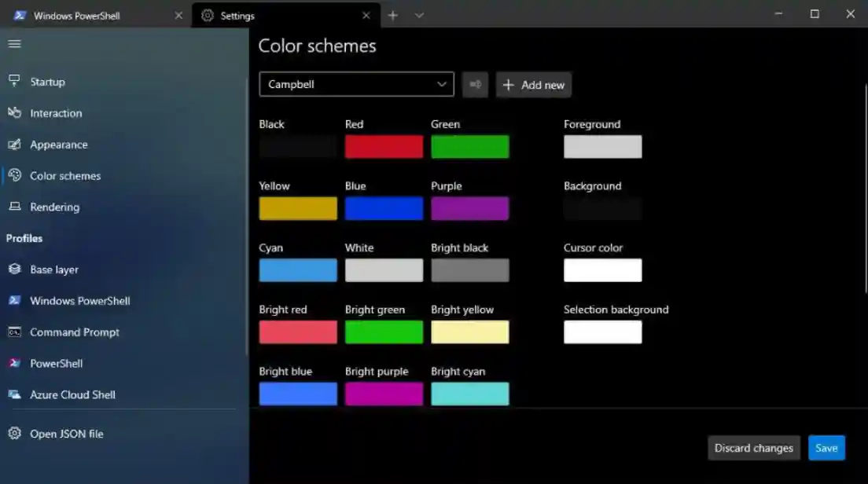Save the settings changes
This screenshot has height=484, width=868.
pyautogui.click(x=826, y=448)
